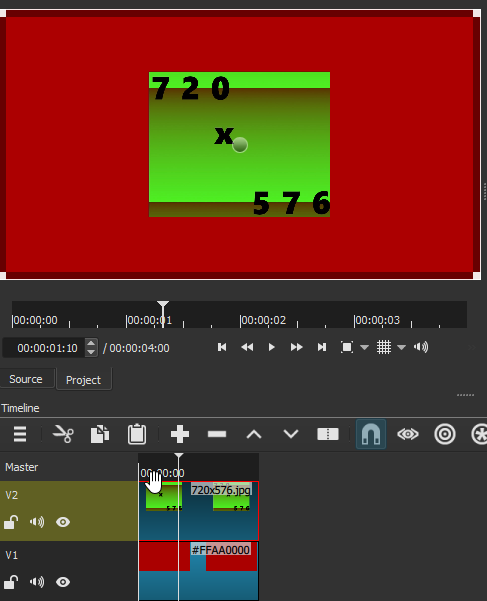
Task: Toggle the Snap magnet button
Action: pos(371,434)
